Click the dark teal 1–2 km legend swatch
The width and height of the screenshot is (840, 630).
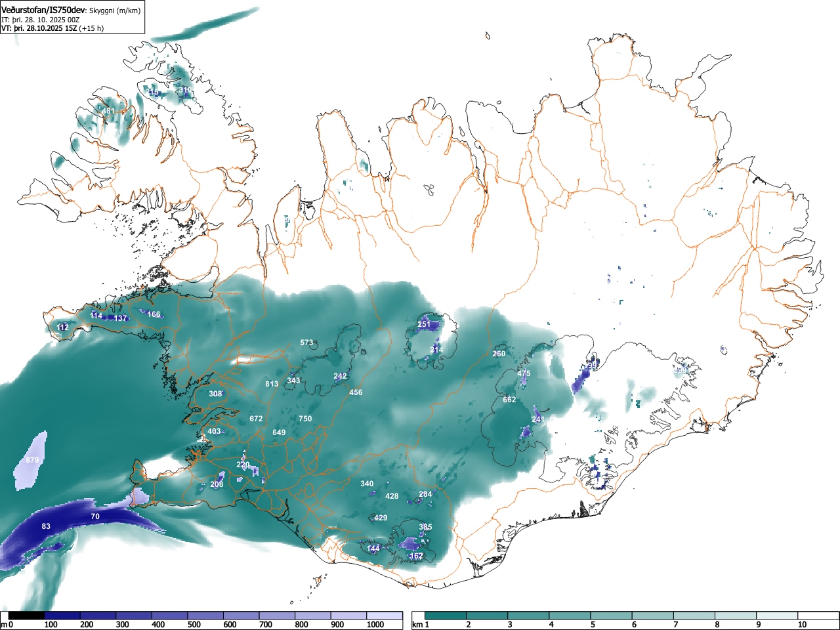point(446,616)
